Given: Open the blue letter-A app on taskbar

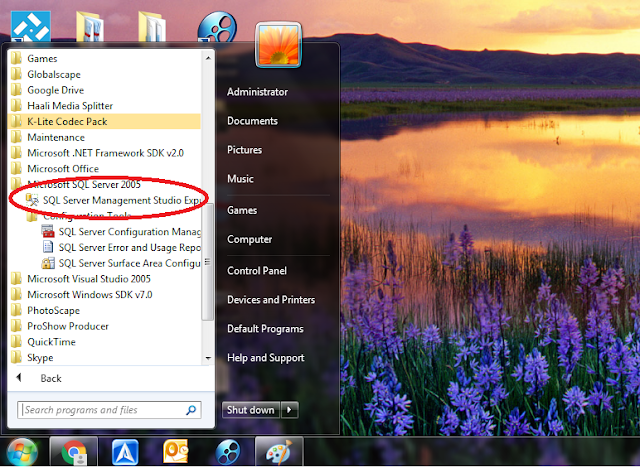Looking at the screenshot, I should 125,452.
